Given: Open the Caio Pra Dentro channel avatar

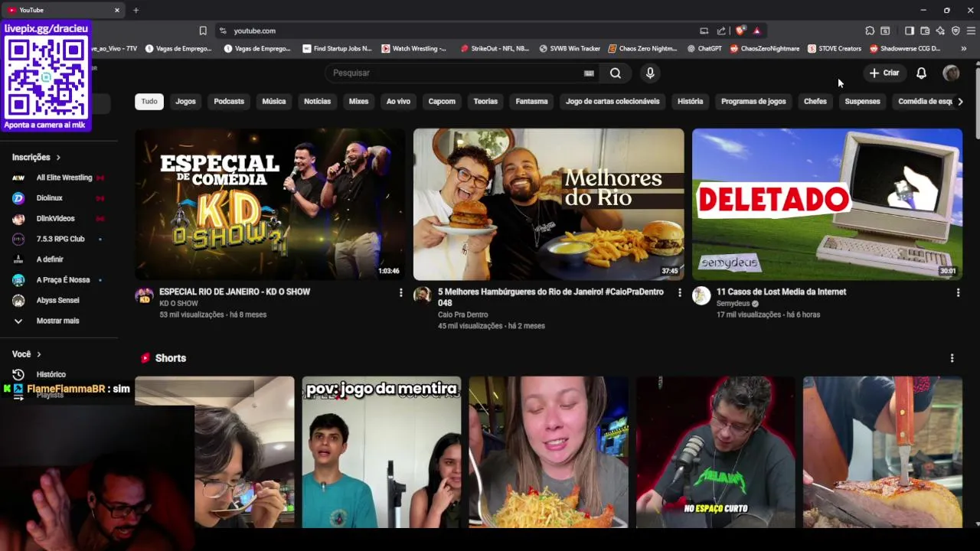Looking at the screenshot, I should pos(423,296).
